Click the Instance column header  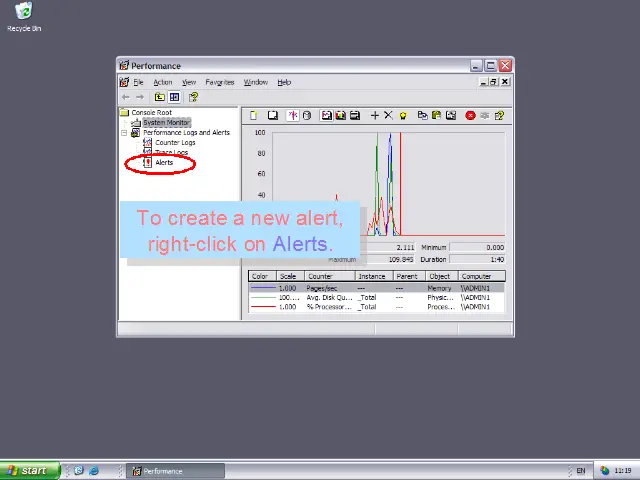tap(374, 276)
